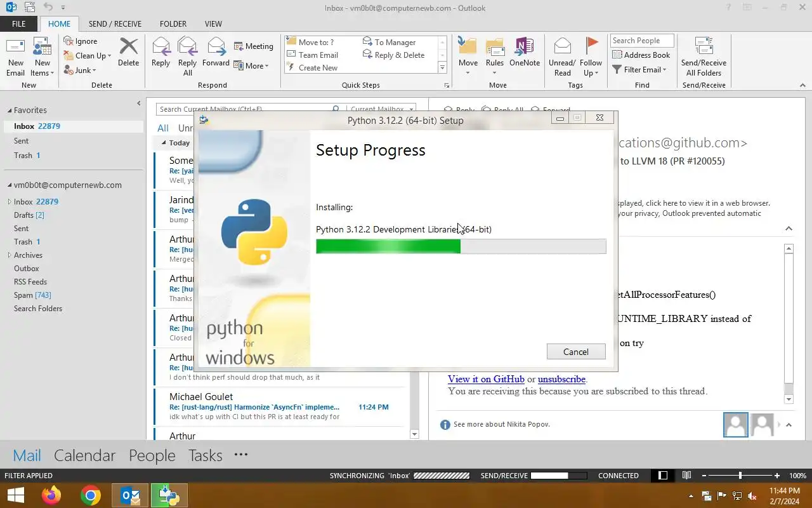
Task: Click the Search Current Mailbox field
Action: tap(244, 109)
